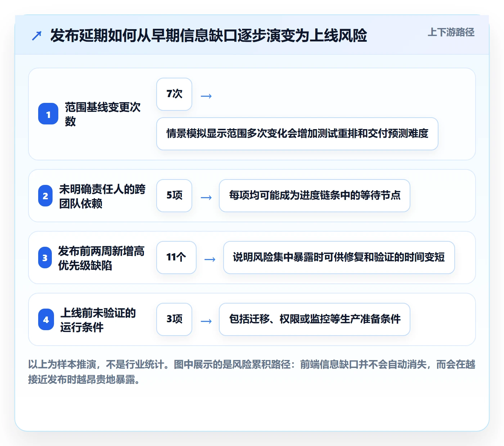Click the blue number 4 badge

point(46,319)
